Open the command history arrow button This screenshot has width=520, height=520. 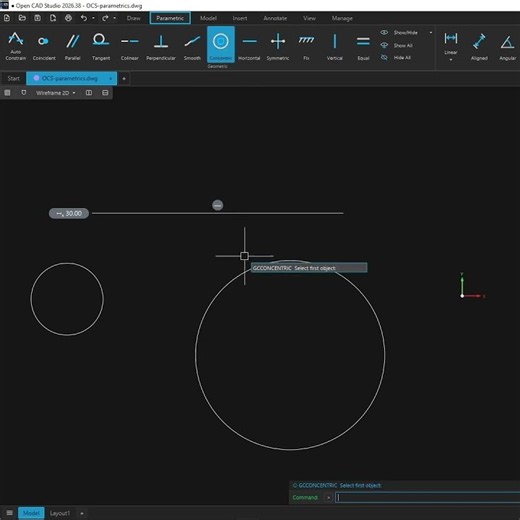point(328,497)
